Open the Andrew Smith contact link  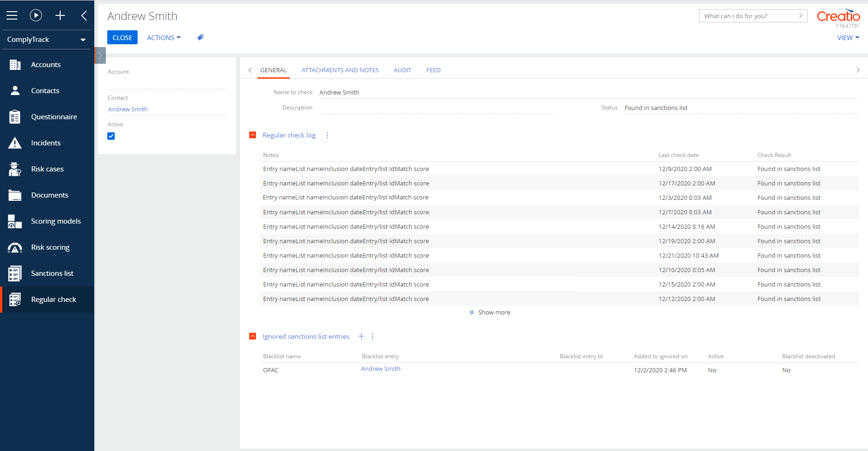(x=127, y=109)
